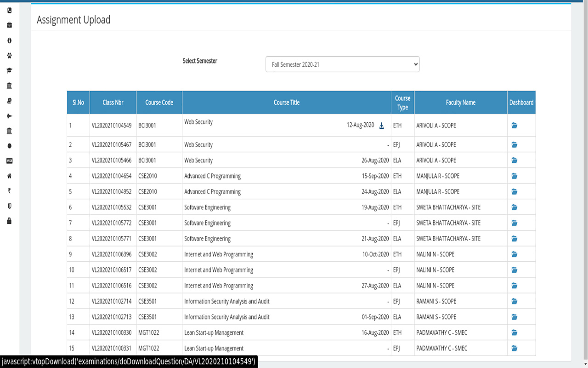Select the date 01-Sep-2020
This screenshot has width=588, height=368.
click(375, 316)
